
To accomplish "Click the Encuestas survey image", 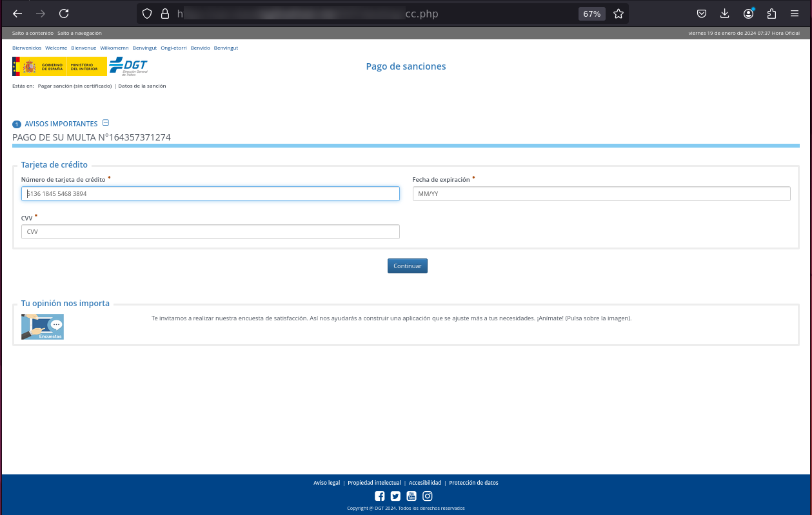I will 43,327.
